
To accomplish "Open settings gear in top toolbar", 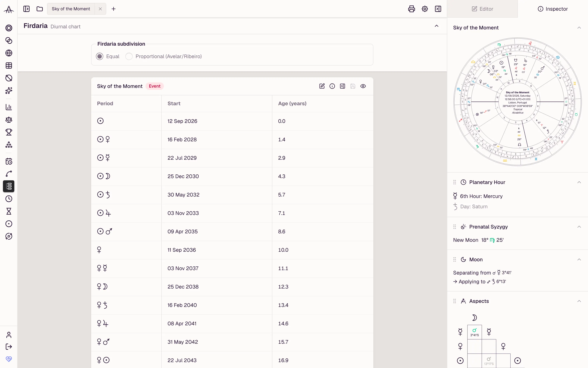I will (x=425, y=9).
